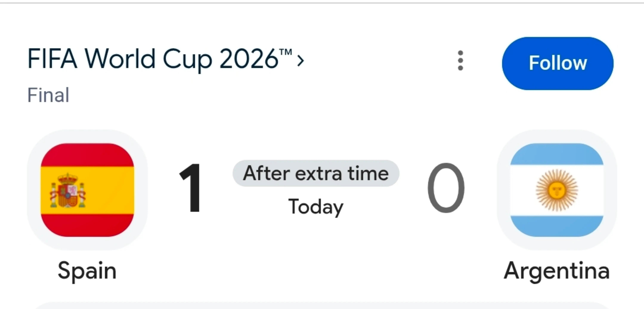Expand the chevron beside FIFA World Cup 2026
Screen dimensions: 644x309
coord(300,61)
